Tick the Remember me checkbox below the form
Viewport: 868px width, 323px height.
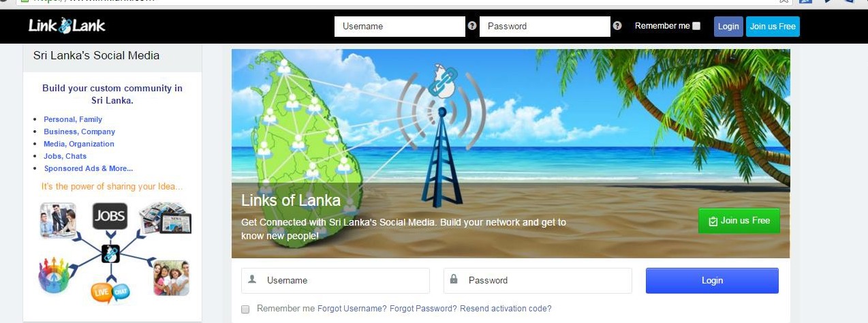[245, 309]
